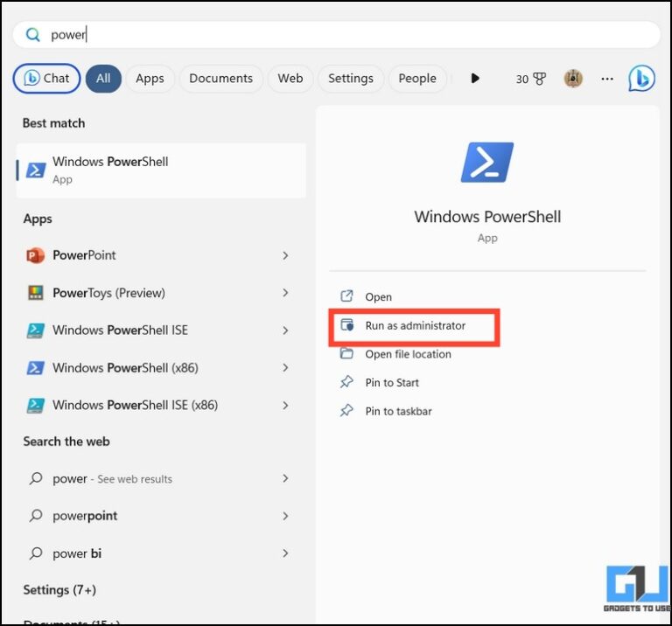Click the PowerPoint app icon
This screenshot has height=626, width=672.
[36, 255]
